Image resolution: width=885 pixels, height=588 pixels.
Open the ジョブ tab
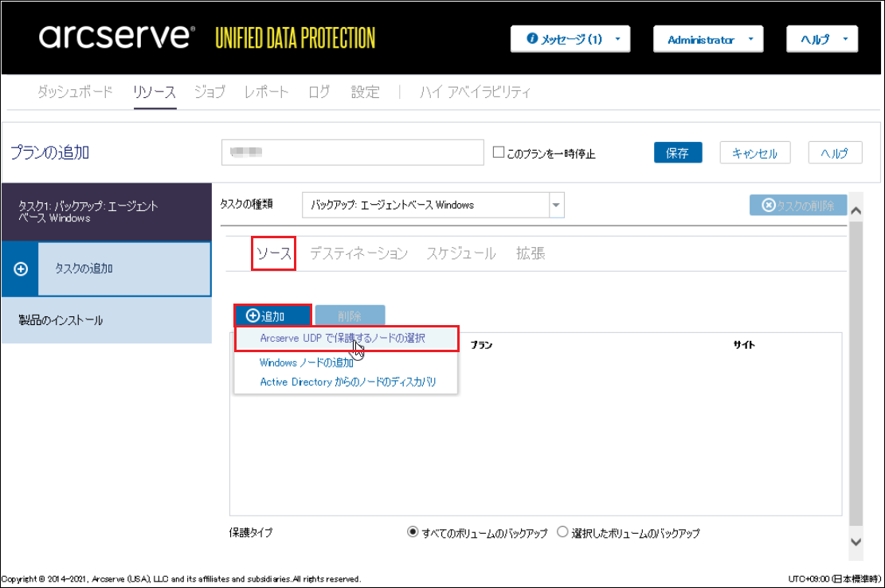[x=210, y=92]
